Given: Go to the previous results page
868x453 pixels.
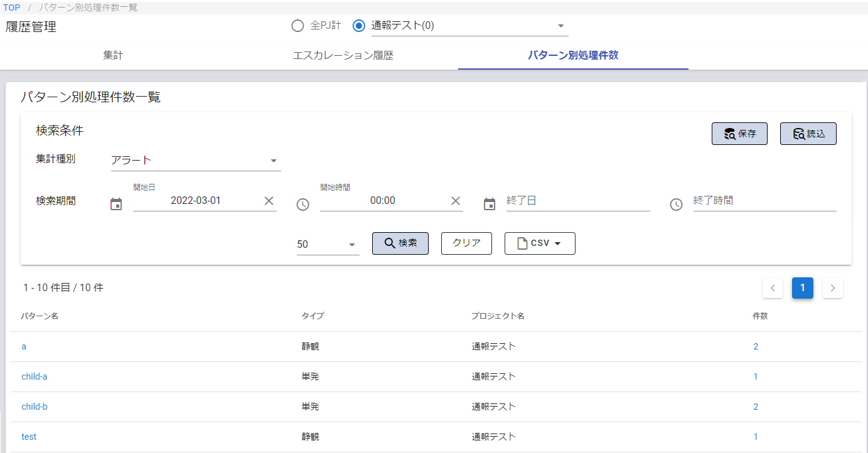Looking at the screenshot, I should 773,288.
